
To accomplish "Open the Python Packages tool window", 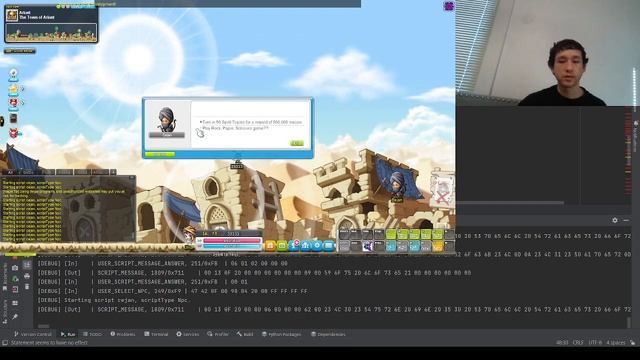I will (x=281, y=334).
